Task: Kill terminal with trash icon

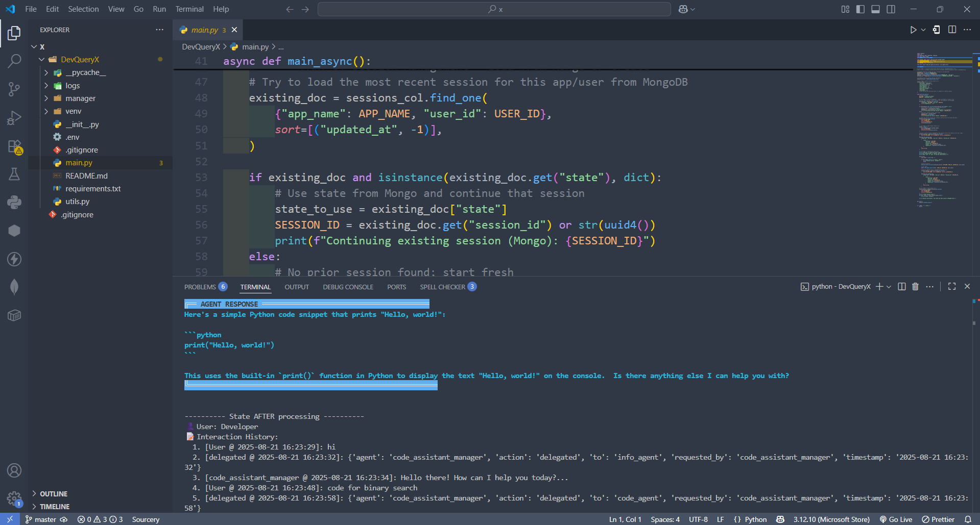Action: tap(915, 287)
